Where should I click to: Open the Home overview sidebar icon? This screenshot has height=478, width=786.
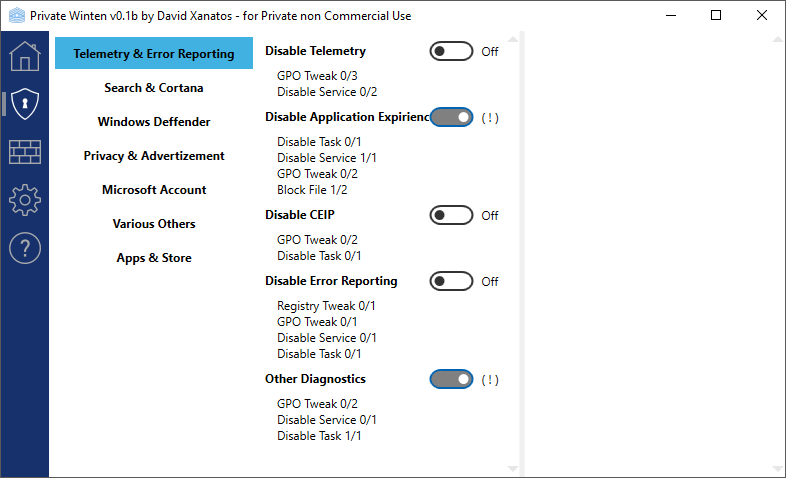click(24, 56)
